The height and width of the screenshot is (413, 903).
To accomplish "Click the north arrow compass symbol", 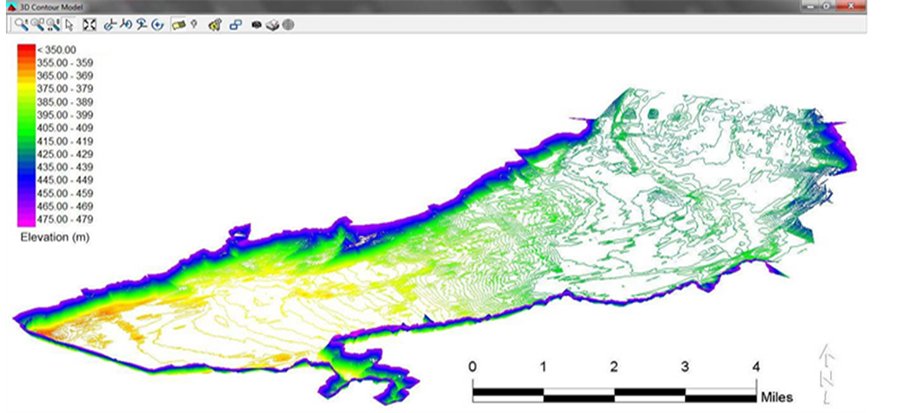I will pos(827,375).
